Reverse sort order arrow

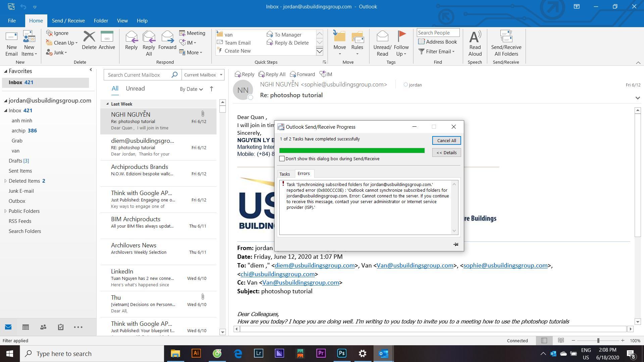coord(211,89)
